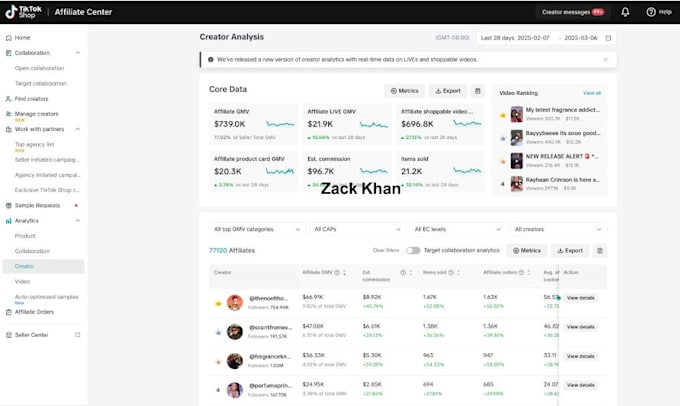Open Seller initiated campaign item
This screenshot has height=406, width=680.
pyautogui.click(x=47, y=160)
